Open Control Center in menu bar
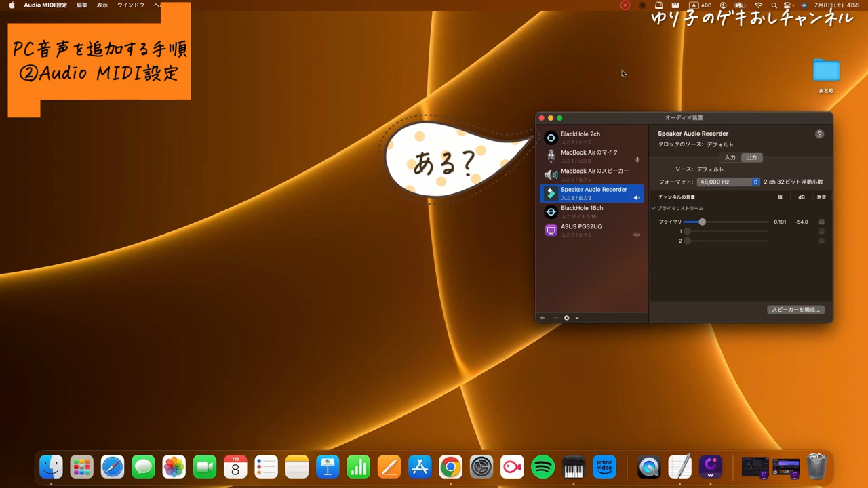 tap(789, 5)
